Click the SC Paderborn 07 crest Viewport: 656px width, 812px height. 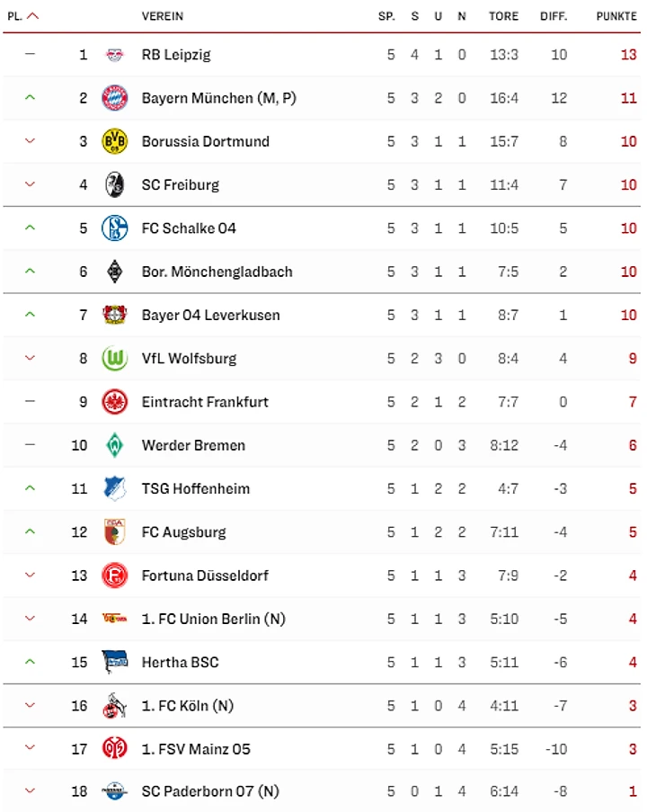pos(114,792)
